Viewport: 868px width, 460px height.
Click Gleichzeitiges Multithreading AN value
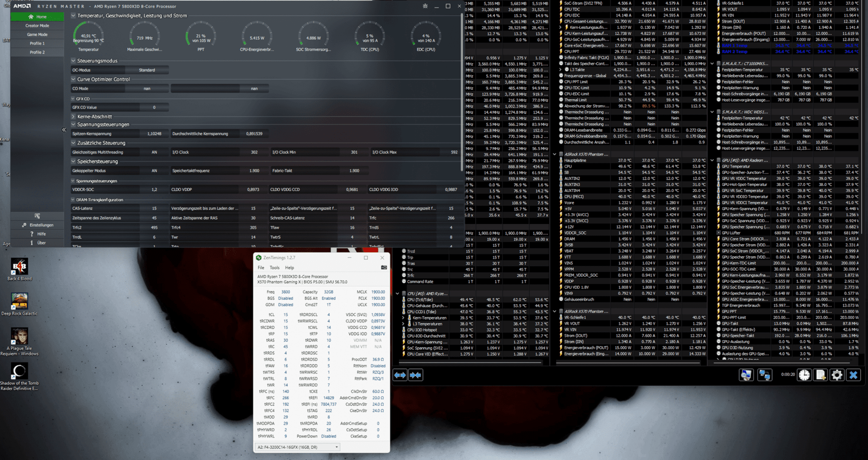coord(154,152)
